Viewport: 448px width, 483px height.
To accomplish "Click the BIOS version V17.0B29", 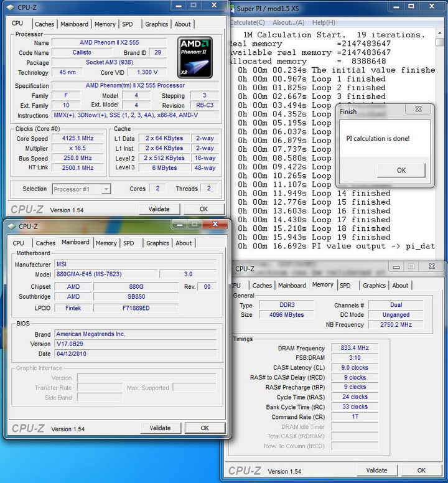I will pyautogui.click(x=136, y=344).
